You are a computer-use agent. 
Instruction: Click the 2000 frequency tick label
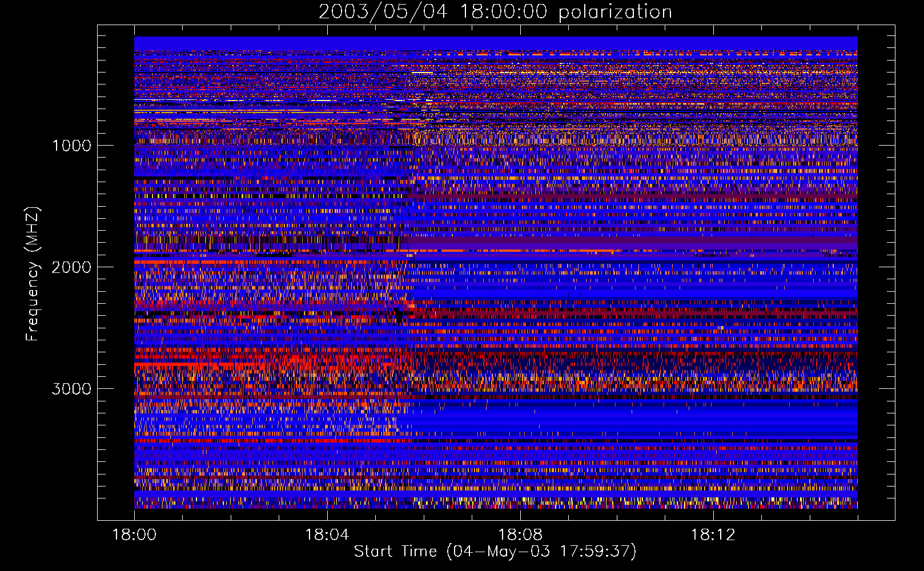click(71, 267)
